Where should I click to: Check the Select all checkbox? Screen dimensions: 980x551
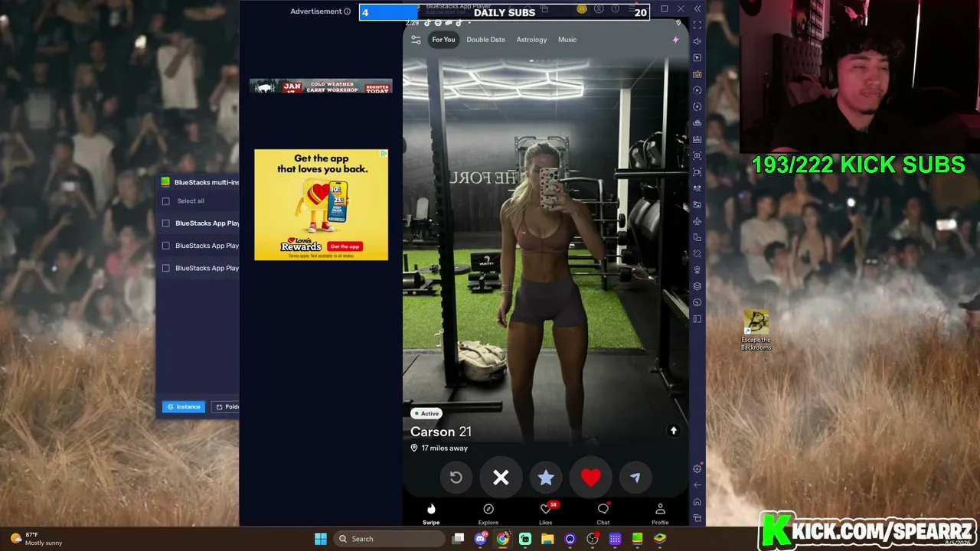[x=166, y=201]
